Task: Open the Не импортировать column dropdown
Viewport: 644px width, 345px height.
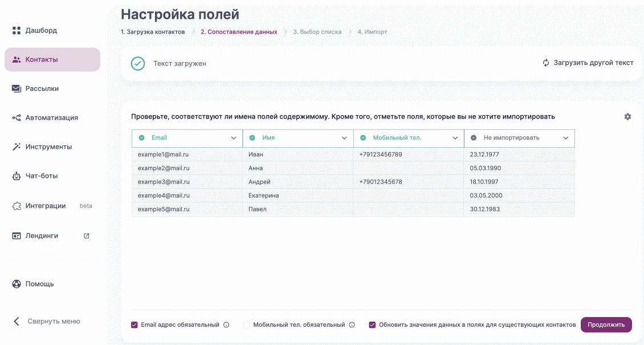Action: click(565, 138)
